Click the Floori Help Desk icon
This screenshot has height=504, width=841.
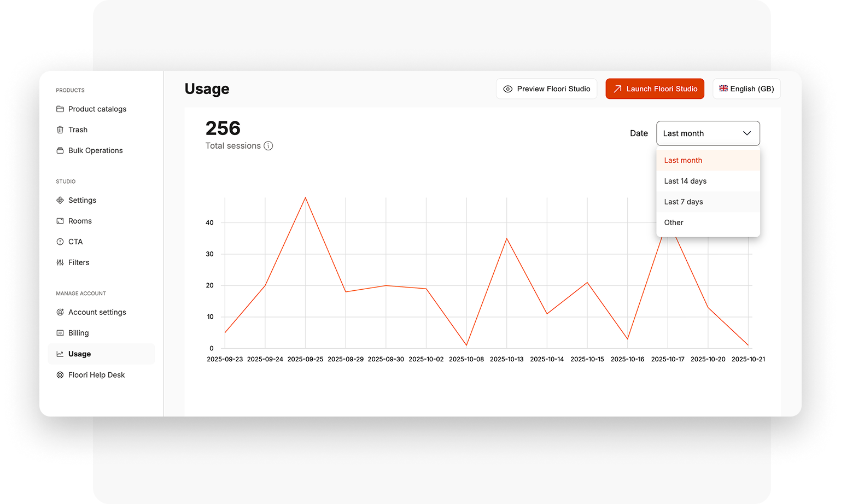pyautogui.click(x=60, y=375)
